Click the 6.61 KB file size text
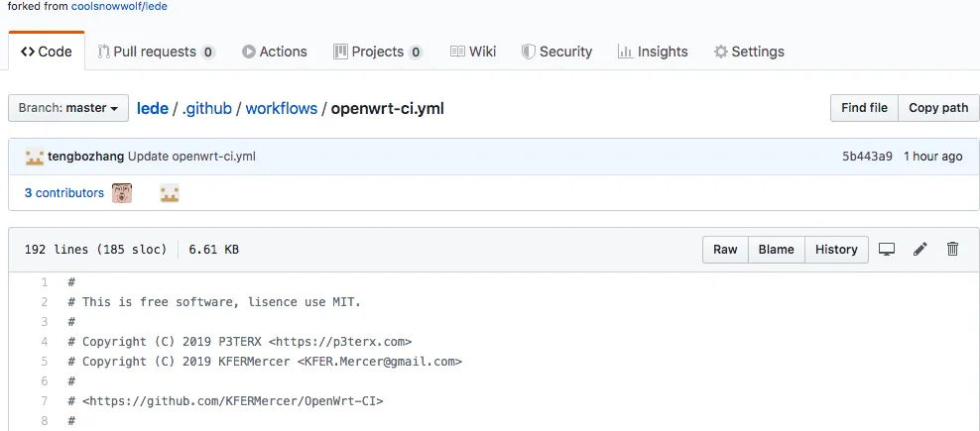980x431 pixels. pos(213,250)
